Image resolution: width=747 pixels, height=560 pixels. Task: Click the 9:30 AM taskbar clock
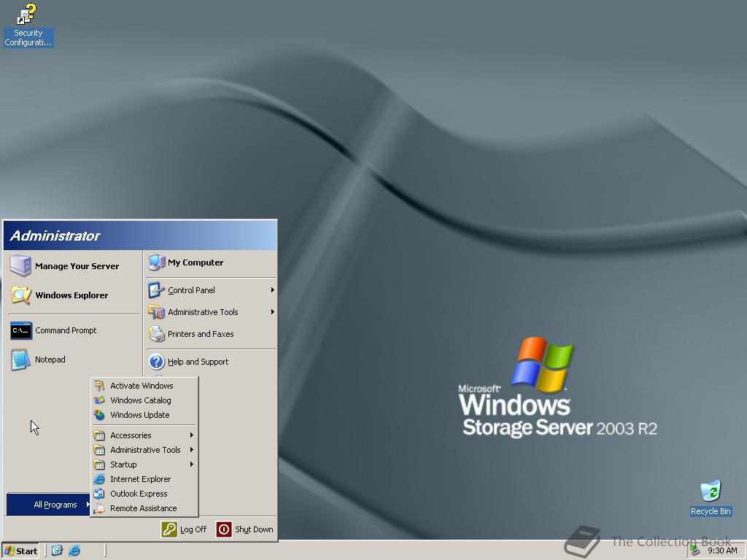pos(722,551)
